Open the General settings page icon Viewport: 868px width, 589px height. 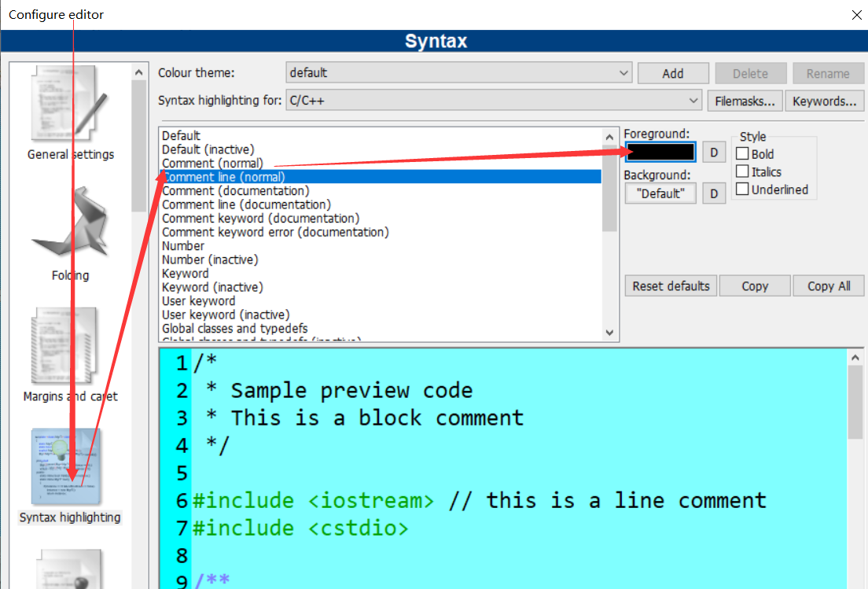pos(70,104)
